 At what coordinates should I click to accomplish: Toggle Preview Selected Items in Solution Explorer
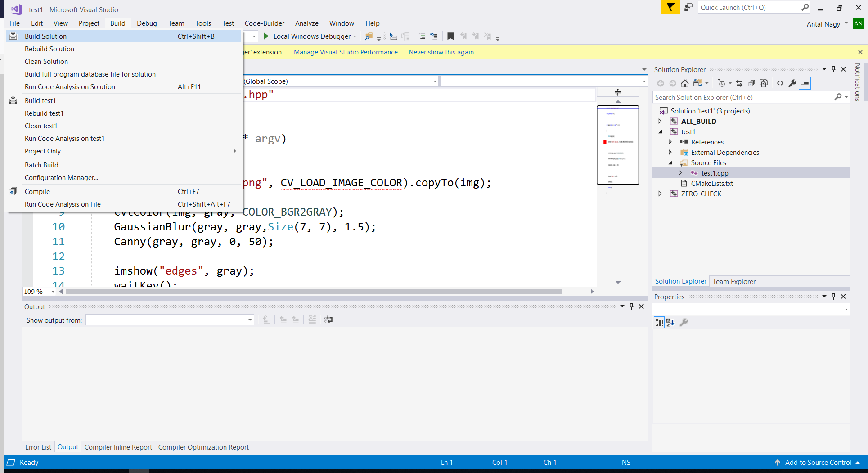pyautogui.click(x=805, y=83)
